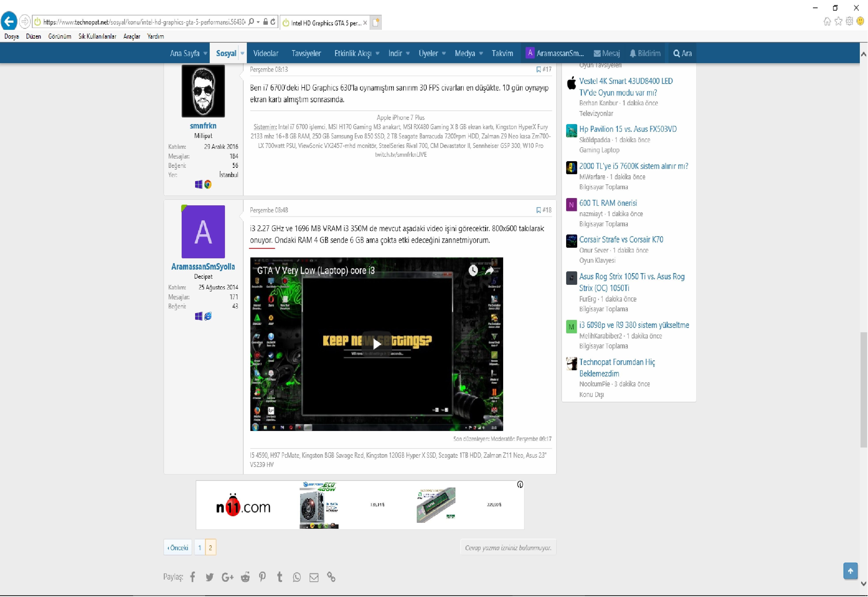Viewport: 868px width, 597px height.
Task: Share the thread on Twitter
Action: pyautogui.click(x=210, y=577)
